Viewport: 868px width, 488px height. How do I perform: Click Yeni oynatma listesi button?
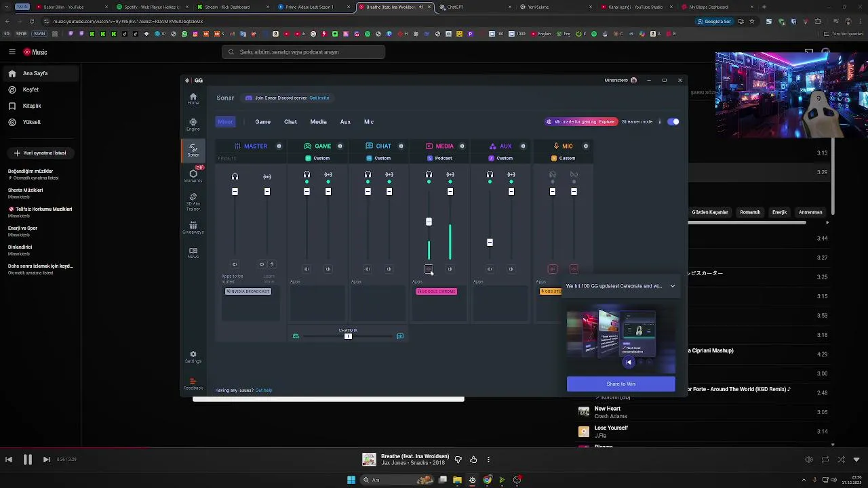pos(40,153)
